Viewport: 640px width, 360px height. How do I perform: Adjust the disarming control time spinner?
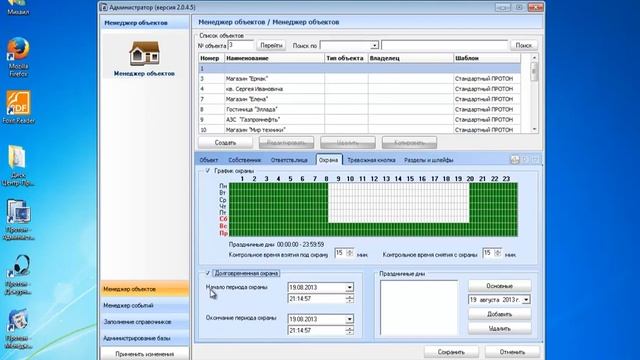coord(497,253)
